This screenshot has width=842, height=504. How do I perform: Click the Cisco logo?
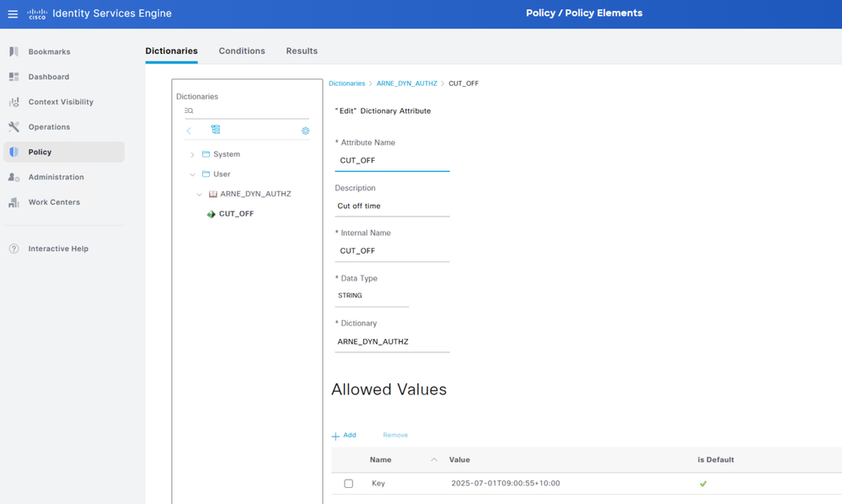[x=37, y=14]
